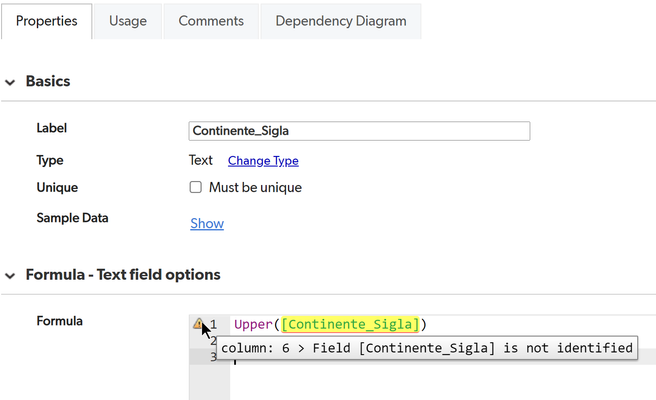Focus the Label field containing Continente_Sigla
Screen dimensions: 656x400
pyautogui.click(x=359, y=131)
